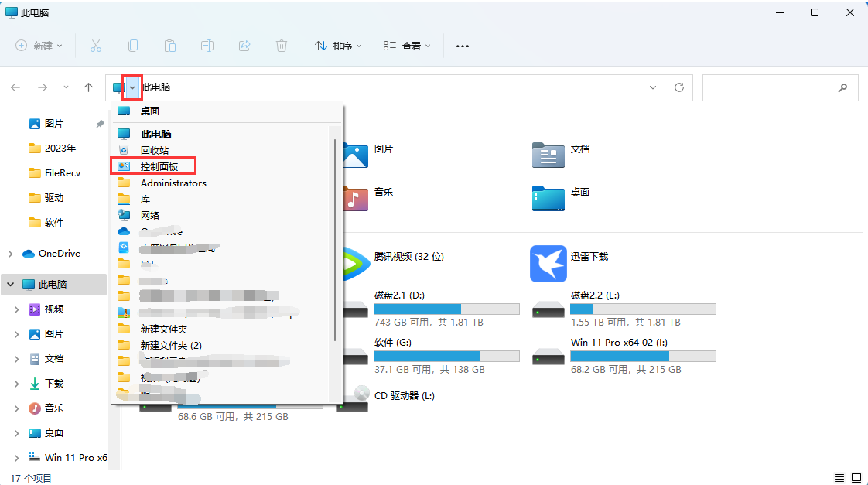Image resolution: width=868 pixels, height=485 pixels.
Task: Select the Rename icon on the toolbar
Action: (207, 46)
